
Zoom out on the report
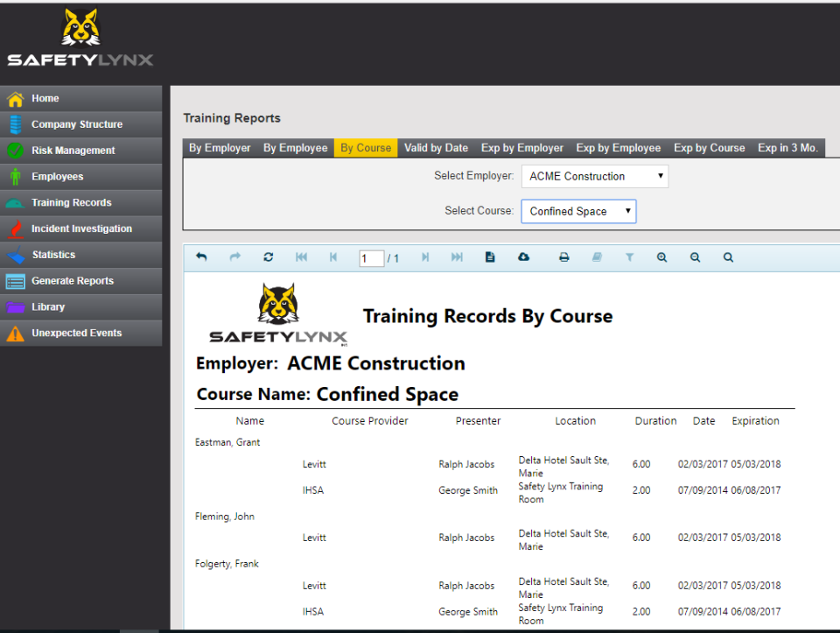click(x=696, y=257)
